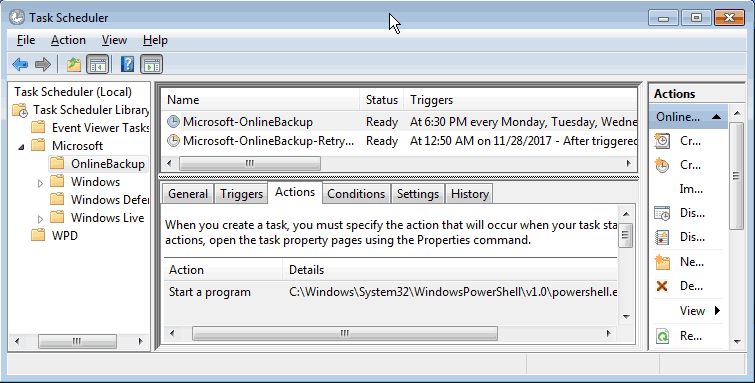Click the Actions pane scroll up arrow

737,114
